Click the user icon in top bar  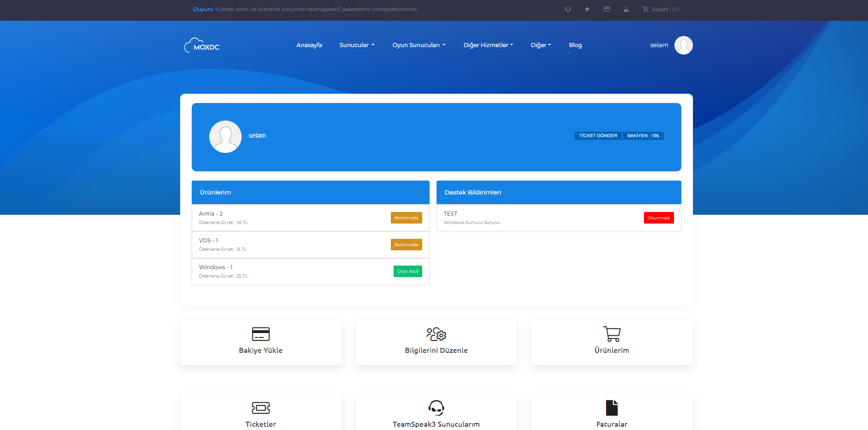coord(626,9)
